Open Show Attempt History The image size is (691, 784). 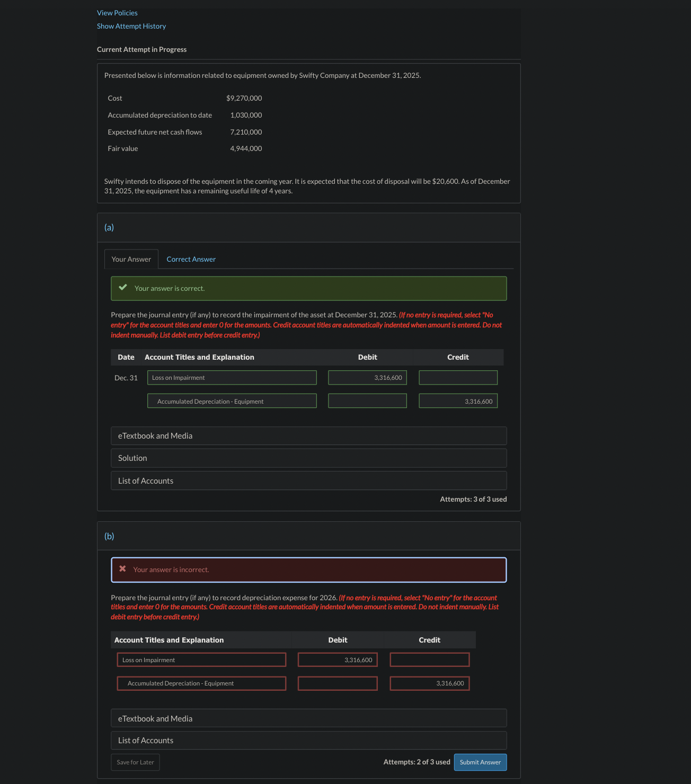(131, 25)
